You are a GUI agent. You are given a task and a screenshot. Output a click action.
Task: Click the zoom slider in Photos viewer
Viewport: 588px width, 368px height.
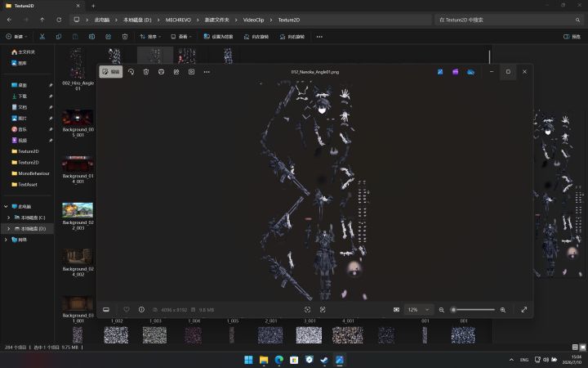pyautogui.click(x=474, y=310)
